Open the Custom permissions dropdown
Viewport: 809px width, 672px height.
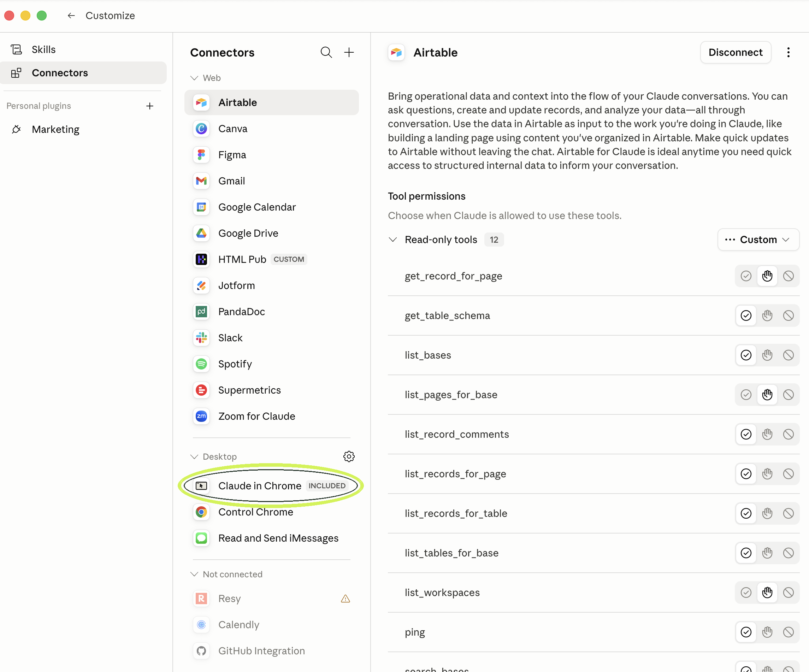tap(758, 240)
